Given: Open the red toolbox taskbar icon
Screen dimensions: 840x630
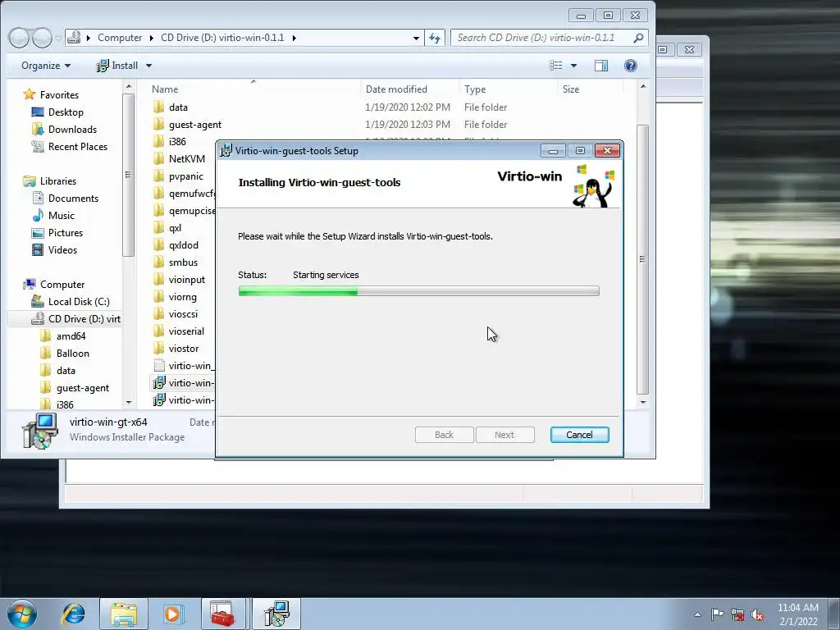Looking at the screenshot, I should [223, 614].
